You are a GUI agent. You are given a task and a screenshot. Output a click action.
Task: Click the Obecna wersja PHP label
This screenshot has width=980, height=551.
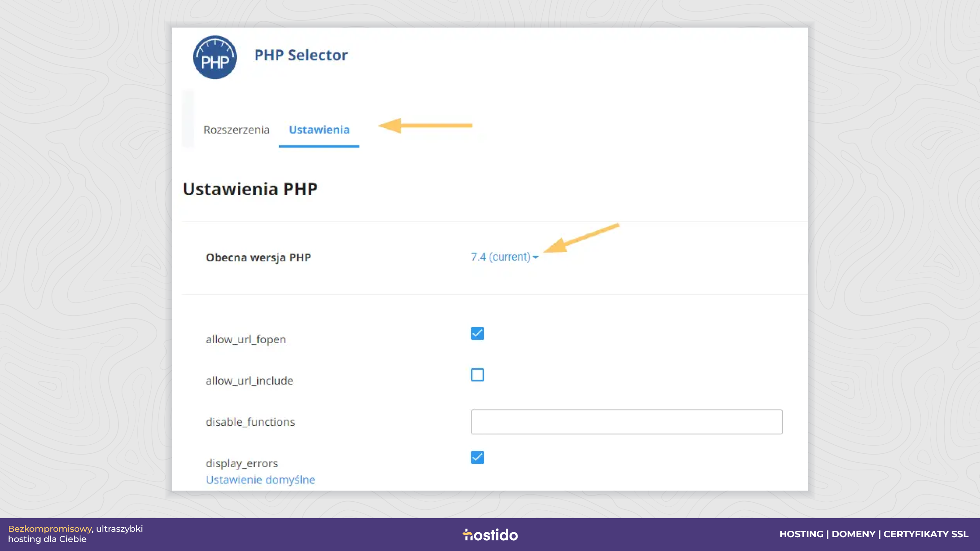(x=258, y=258)
